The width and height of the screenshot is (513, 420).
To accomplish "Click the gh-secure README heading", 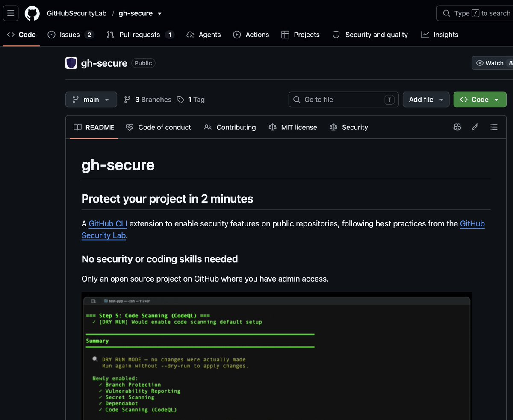I will click(x=118, y=165).
